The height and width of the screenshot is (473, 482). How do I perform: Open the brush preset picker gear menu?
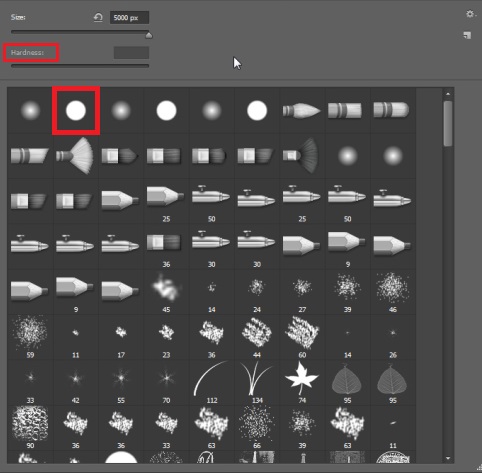[470, 14]
